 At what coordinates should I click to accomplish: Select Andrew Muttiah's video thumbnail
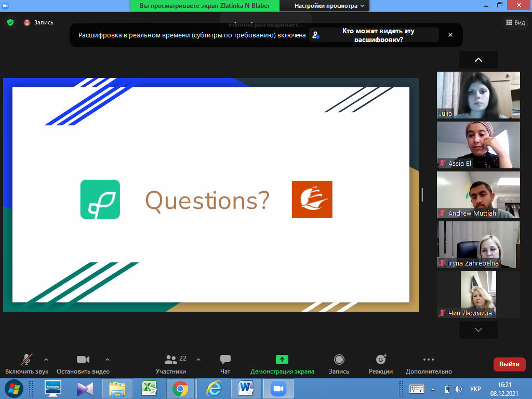478,195
